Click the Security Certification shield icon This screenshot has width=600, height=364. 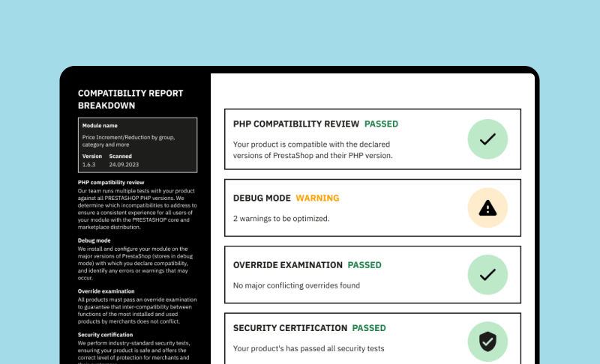pyautogui.click(x=487, y=342)
